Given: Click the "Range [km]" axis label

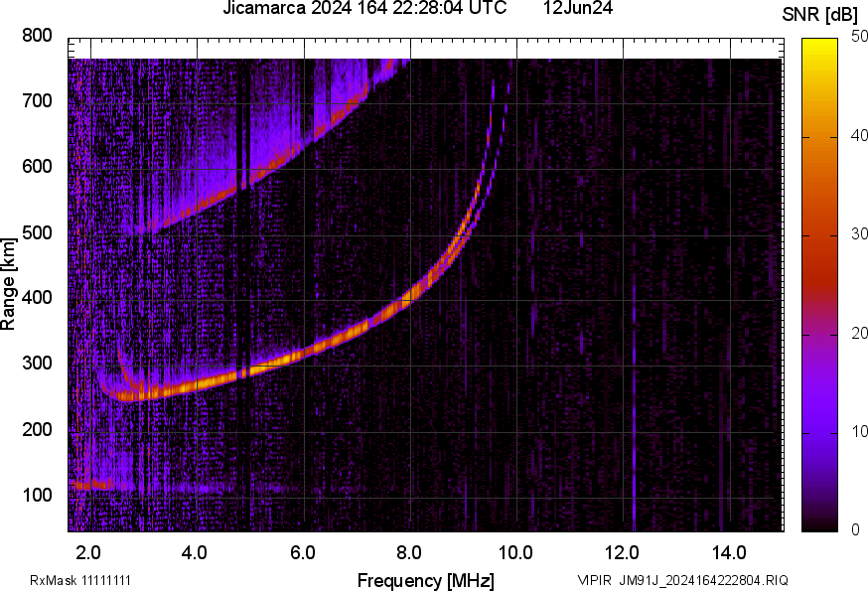Looking at the screenshot, I should pos(8,284).
